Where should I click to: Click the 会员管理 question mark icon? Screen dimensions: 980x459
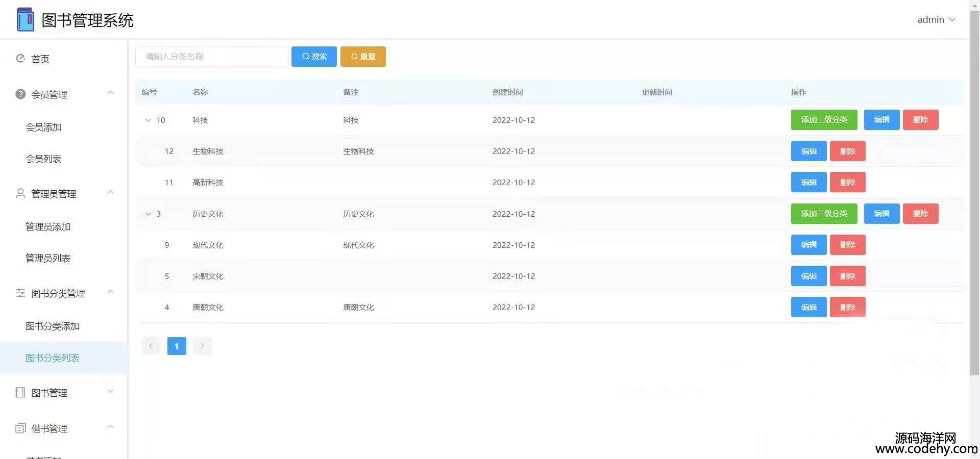click(x=20, y=94)
